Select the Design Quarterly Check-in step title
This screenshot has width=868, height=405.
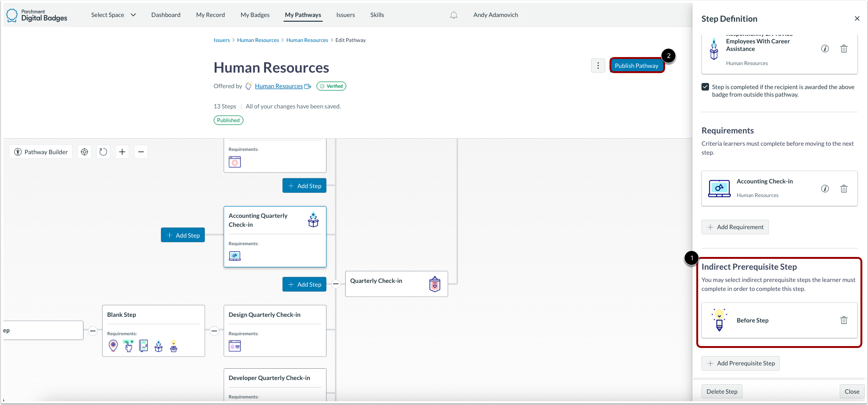(264, 315)
